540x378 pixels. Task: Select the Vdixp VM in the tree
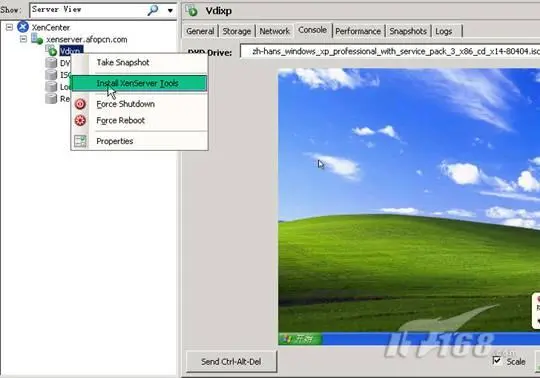tap(71, 51)
